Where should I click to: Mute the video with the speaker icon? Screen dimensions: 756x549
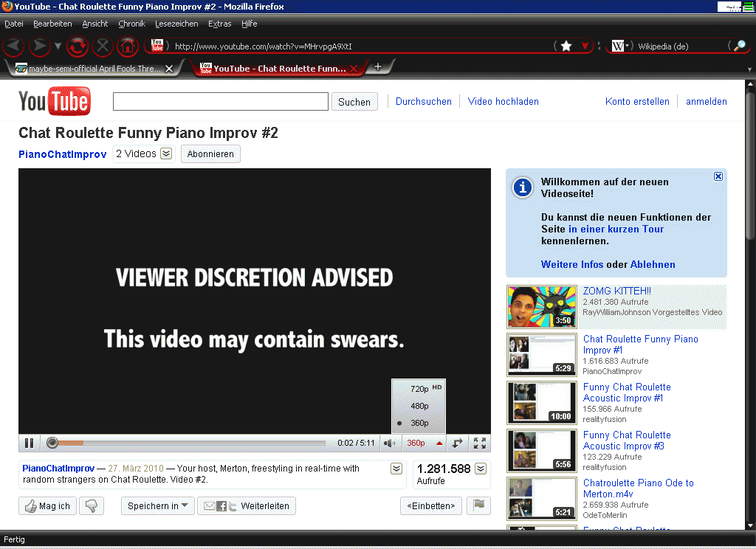pyautogui.click(x=389, y=443)
